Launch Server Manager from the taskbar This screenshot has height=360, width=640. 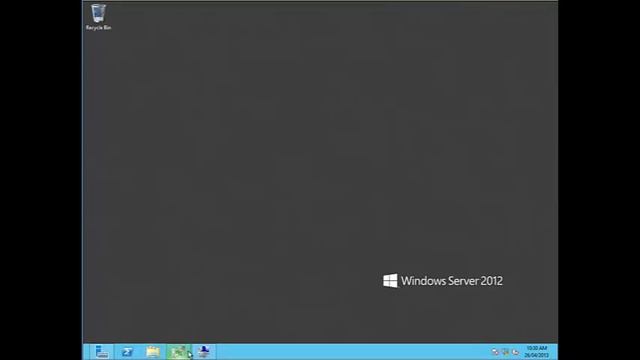point(102,352)
